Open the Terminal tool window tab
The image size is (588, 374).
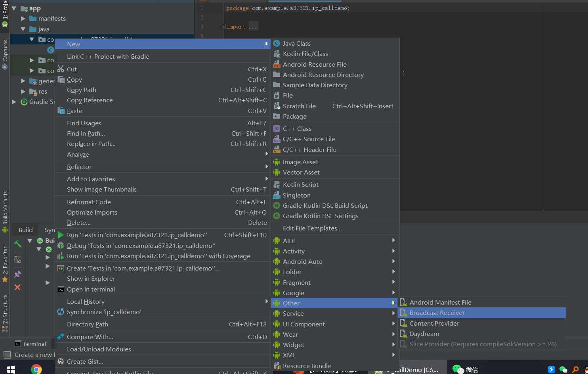(31, 344)
